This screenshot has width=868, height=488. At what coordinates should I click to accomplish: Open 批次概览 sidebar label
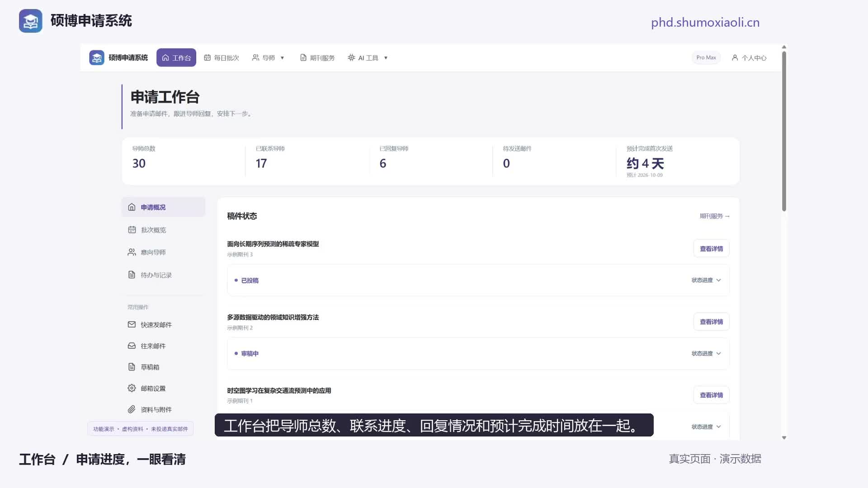point(153,230)
